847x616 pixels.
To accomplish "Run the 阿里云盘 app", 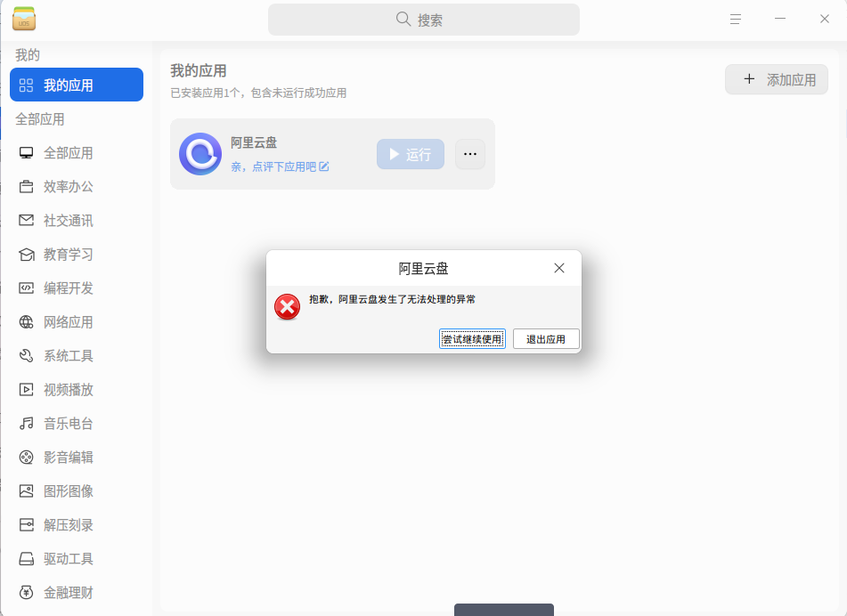I will (x=411, y=154).
